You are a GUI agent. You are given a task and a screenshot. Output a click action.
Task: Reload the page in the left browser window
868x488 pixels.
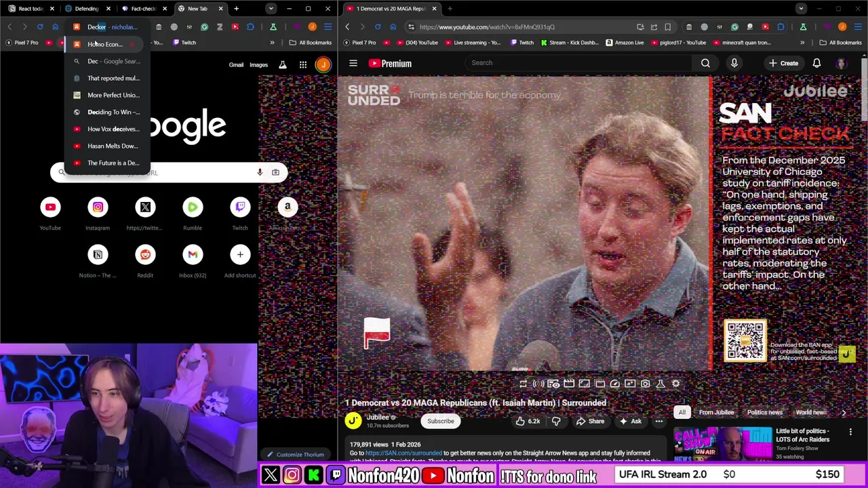click(x=40, y=27)
